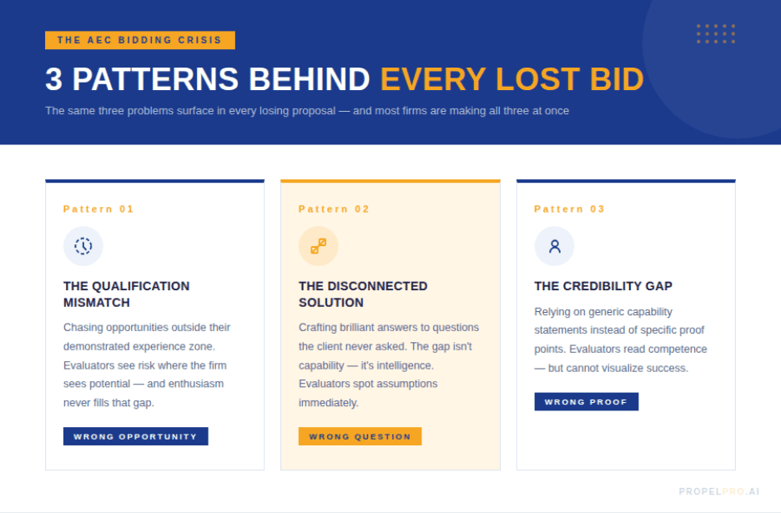Screen dimensions: 781x513
Task: Click the clock icon under Pattern 01
Action: pyautogui.click(x=83, y=246)
